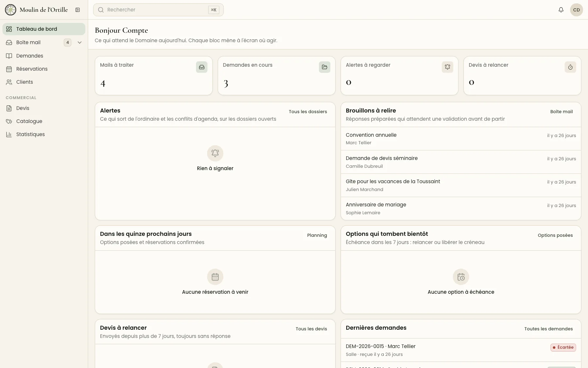Click the Demandes en cours count 3
The height and width of the screenshot is (368, 588).
[x=226, y=84]
